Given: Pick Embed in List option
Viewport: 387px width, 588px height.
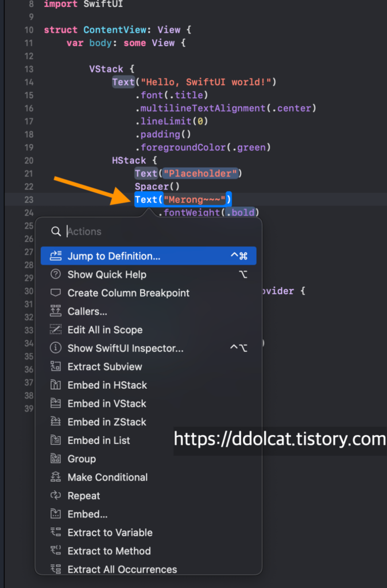Looking at the screenshot, I should [99, 440].
